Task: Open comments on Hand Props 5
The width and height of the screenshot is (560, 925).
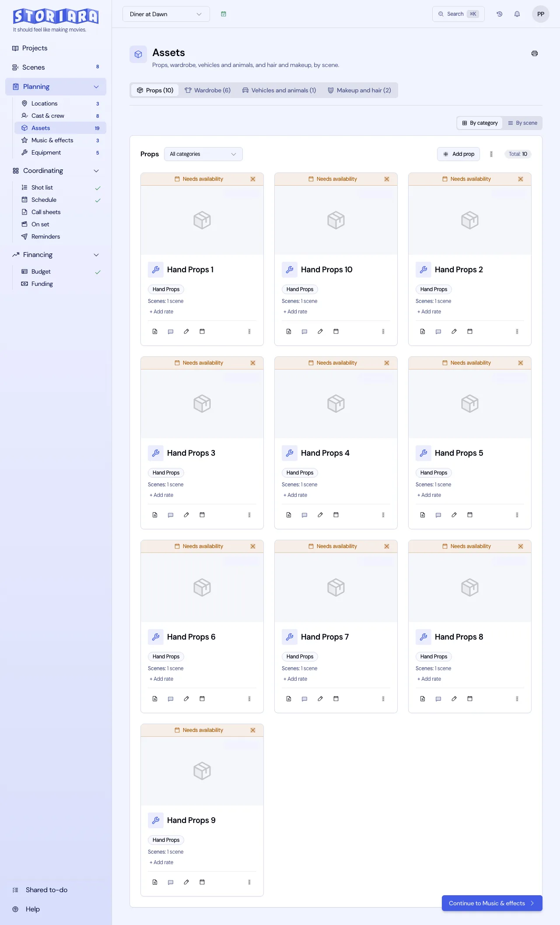Action: pos(438,515)
